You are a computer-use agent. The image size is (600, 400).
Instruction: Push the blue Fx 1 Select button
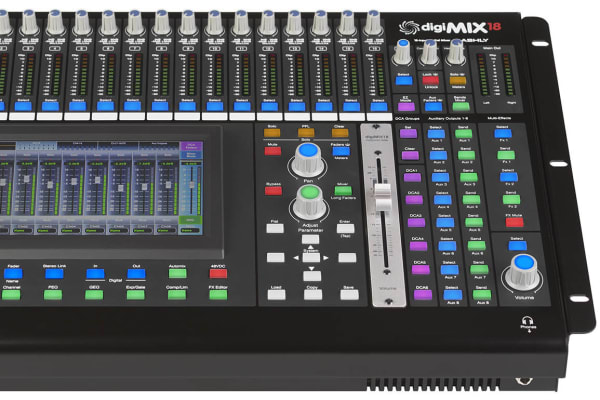click(x=503, y=133)
